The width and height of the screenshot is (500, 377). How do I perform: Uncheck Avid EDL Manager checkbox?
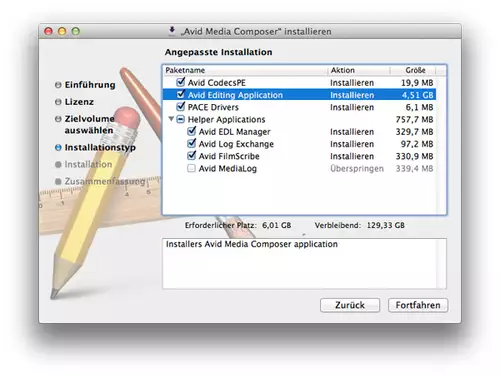click(192, 131)
